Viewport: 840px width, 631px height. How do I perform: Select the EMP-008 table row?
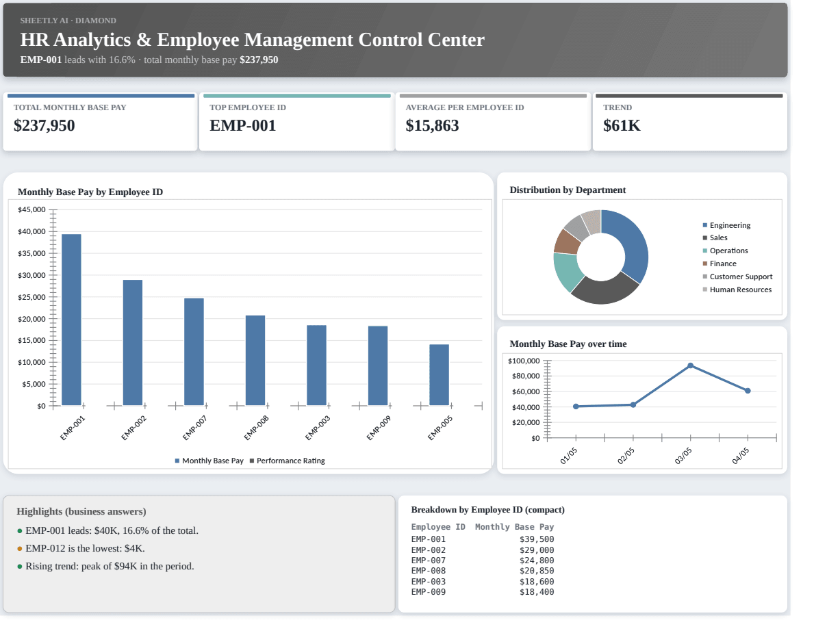tap(483, 571)
